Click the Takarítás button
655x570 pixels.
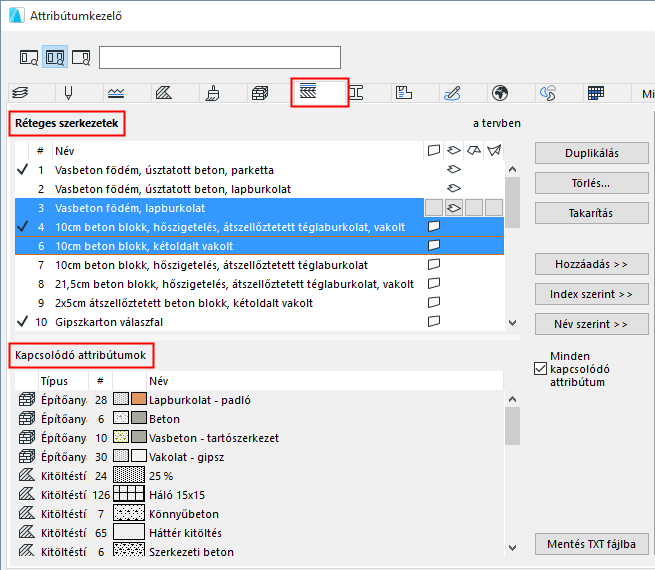pos(592,213)
